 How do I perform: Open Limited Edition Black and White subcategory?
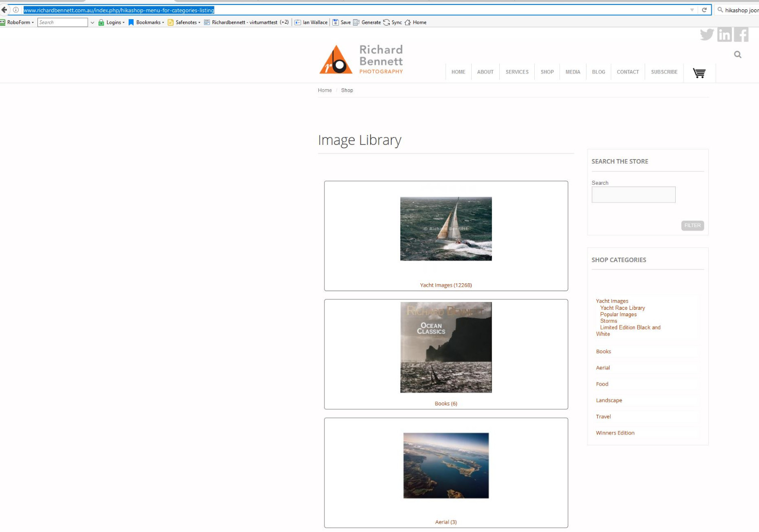pyautogui.click(x=628, y=331)
